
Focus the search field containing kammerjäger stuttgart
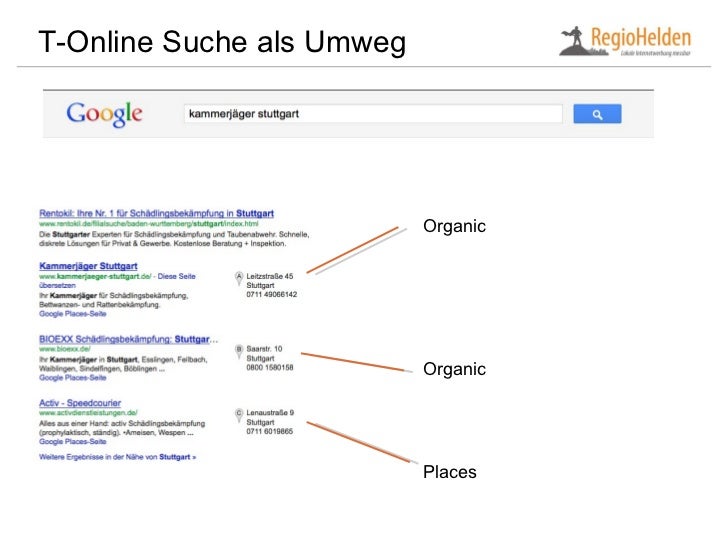[x=373, y=114]
